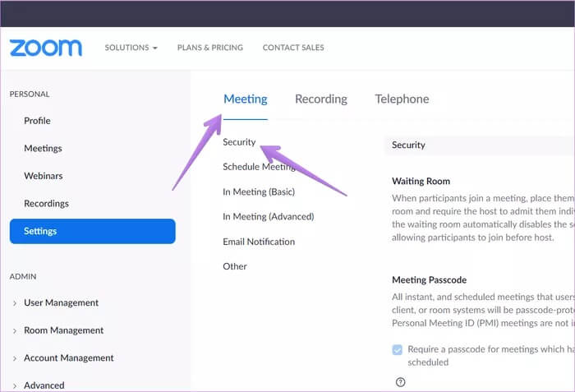575x392 pixels.
Task: Jump to In Meeting (Basic) section
Action: [x=259, y=192]
